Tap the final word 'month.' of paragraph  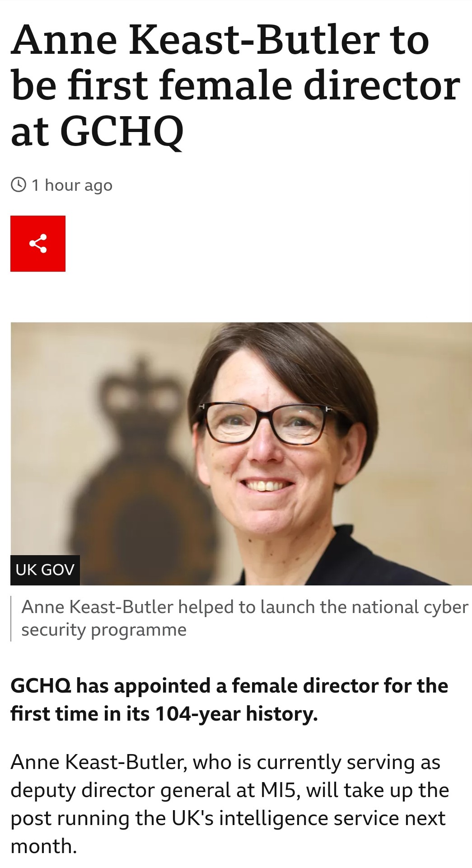pos(44,846)
